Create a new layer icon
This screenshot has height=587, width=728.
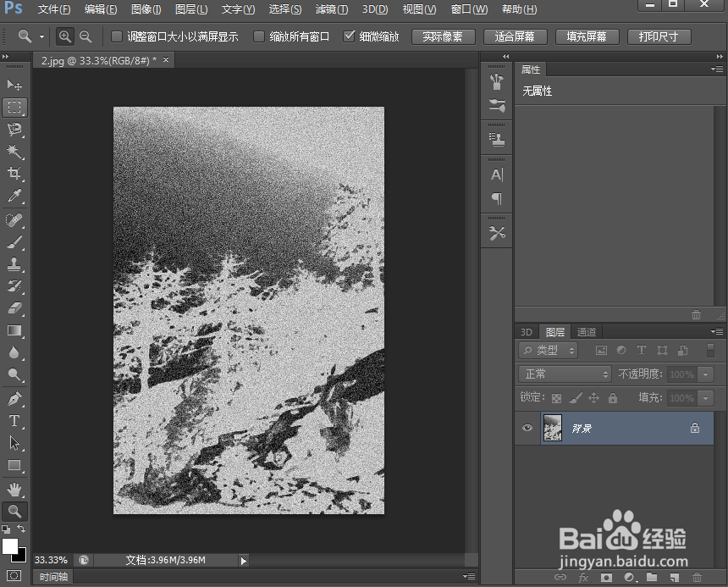(x=675, y=577)
